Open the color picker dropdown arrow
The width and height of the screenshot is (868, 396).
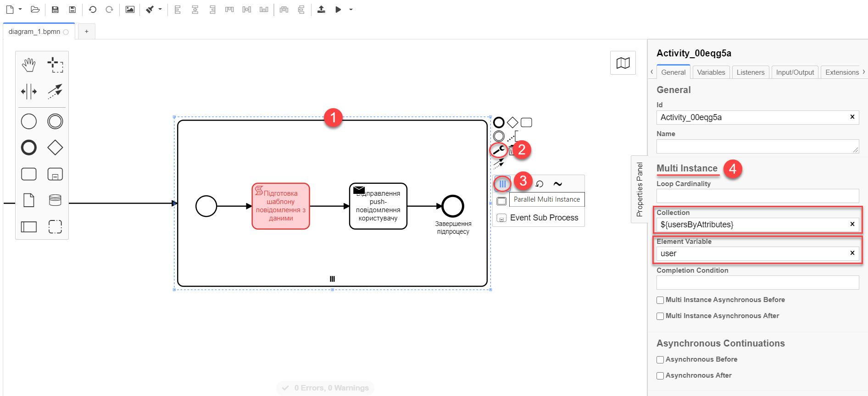tap(160, 9)
